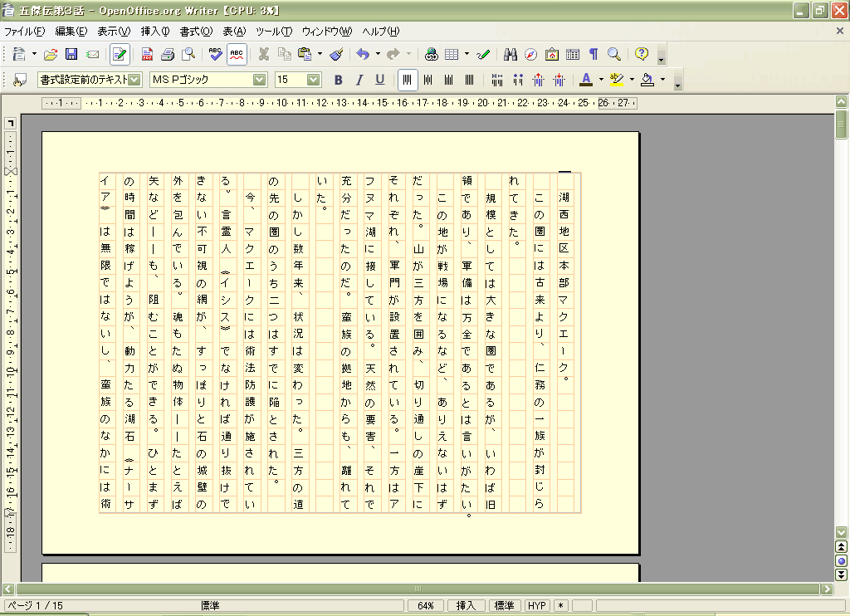850x616 pixels.
Task: Click the 64% zoom status field
Action: pyautogui.click(x=426, y=606)
